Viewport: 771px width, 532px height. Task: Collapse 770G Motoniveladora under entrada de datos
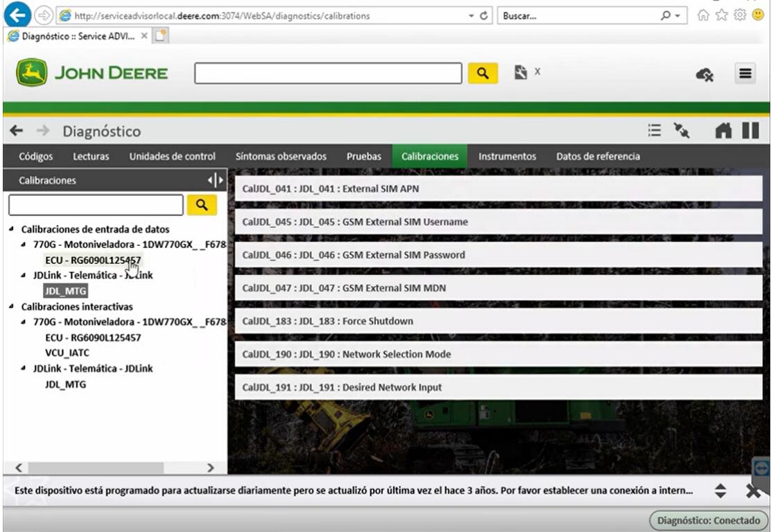pos(24,244)
